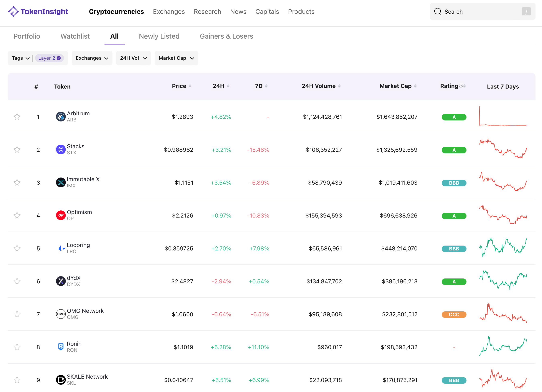This screenshot has height=392, width=542.
Task: Open the Immutable X token logo
Action: (61, 182)
